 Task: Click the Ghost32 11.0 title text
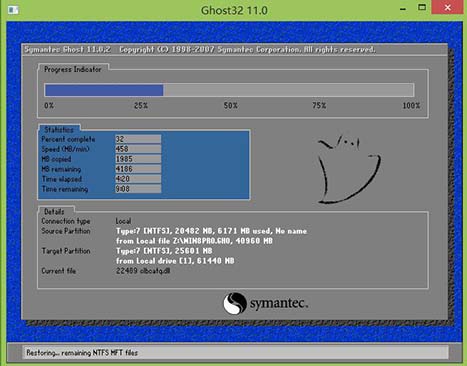point(234,10)
